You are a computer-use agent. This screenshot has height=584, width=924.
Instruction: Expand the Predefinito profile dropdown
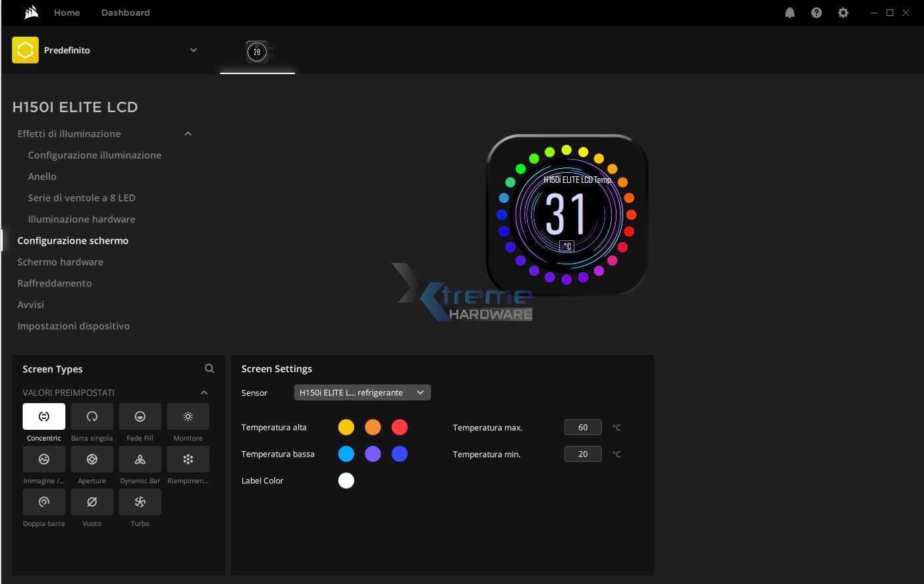pyautogui.click(x=193, y=50)
